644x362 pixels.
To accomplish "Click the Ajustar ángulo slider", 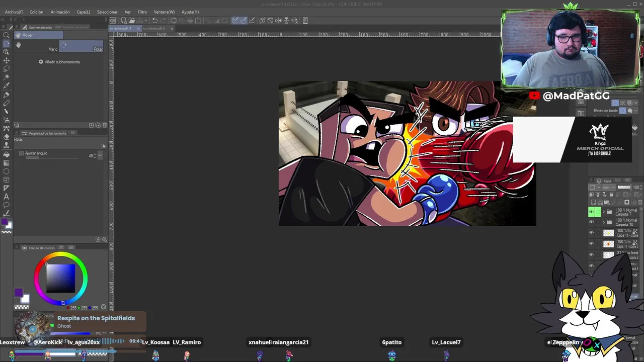I will click(52, 158).
